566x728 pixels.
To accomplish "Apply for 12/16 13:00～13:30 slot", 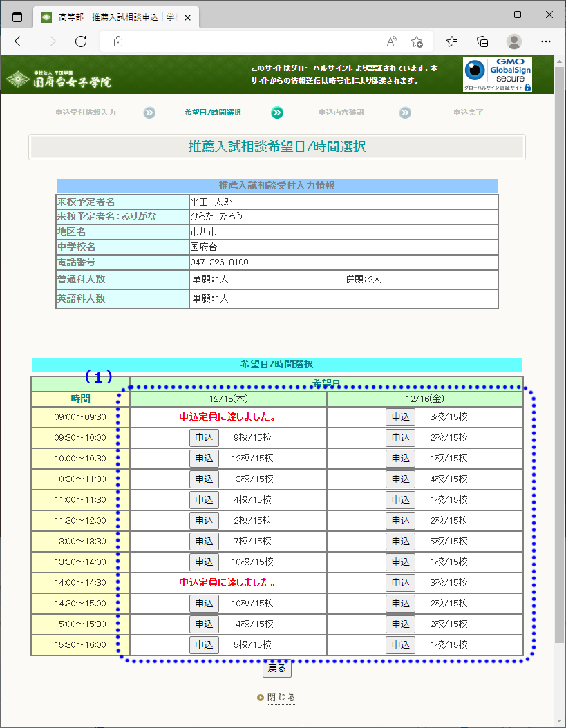I will 401,542.
